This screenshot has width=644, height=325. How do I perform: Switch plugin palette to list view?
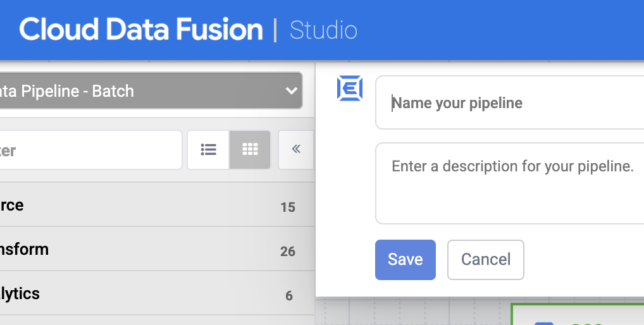tap(208, 150)
